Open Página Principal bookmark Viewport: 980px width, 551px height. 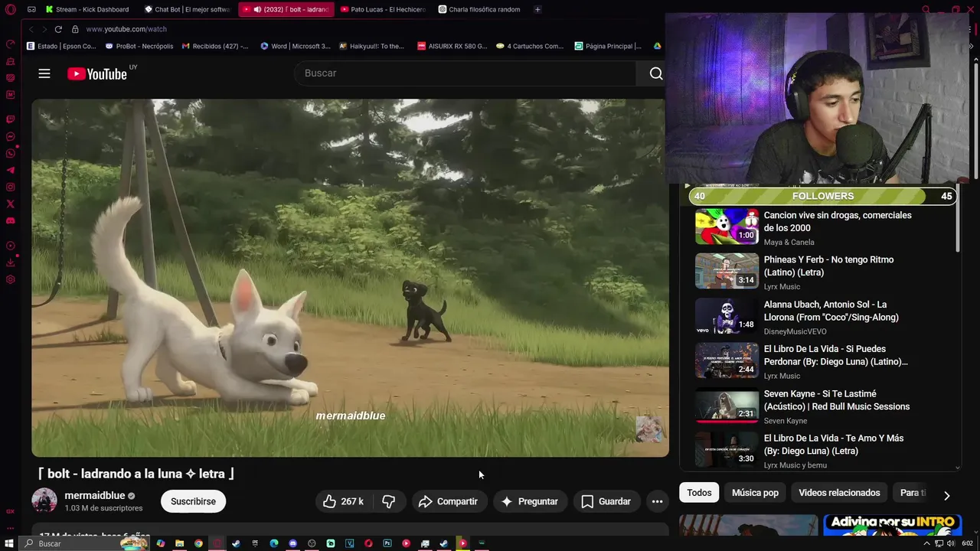[x=608, y=46]
